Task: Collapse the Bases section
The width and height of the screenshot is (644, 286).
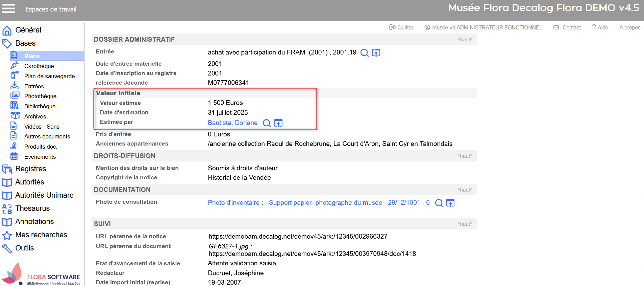Action: 25,43
